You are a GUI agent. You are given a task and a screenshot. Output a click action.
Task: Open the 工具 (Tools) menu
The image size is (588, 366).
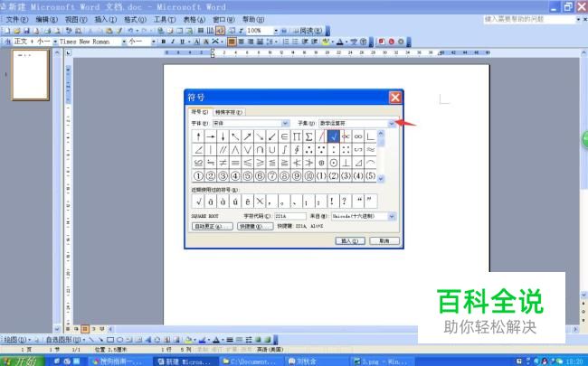tap(165, 20)
